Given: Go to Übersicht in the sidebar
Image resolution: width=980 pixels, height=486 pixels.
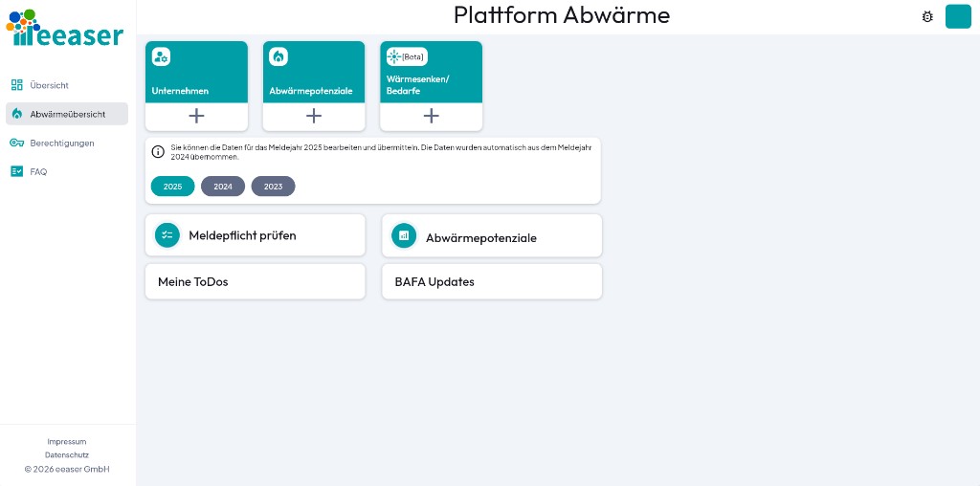Looking at the screenshot, I should point(67,85).
